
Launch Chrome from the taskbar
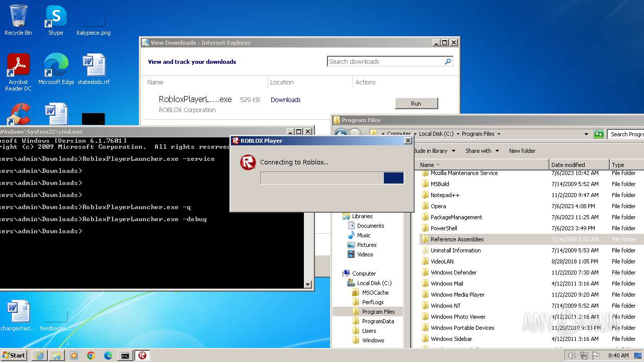point(91,355)
